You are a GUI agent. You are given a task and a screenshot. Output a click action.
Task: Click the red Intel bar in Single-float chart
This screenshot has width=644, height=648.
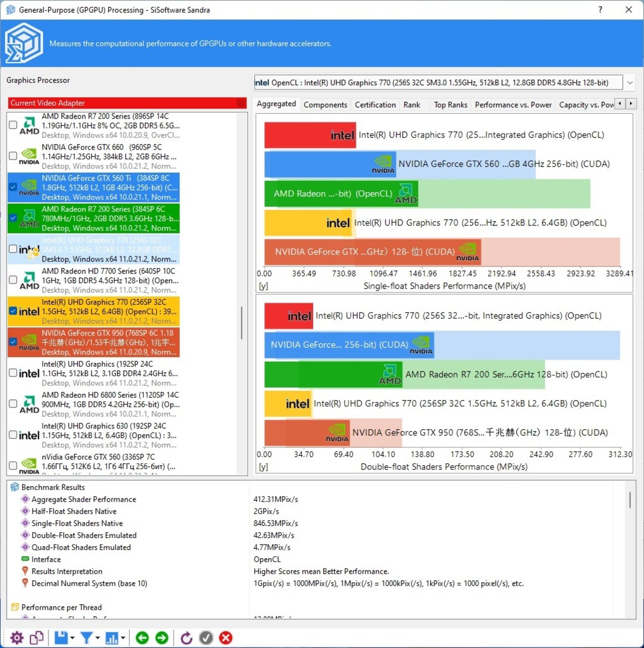[310, 135]
